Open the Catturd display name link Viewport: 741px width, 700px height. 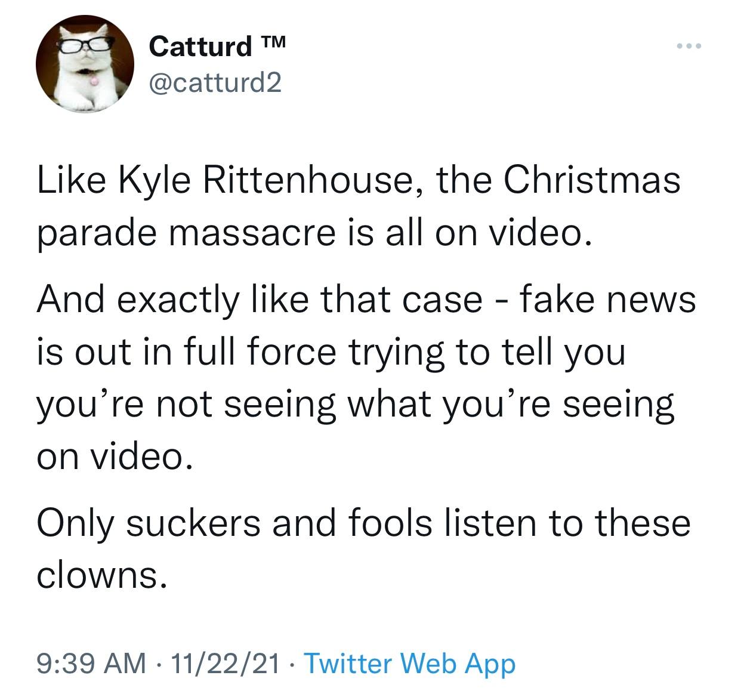(x=200, y=46)
